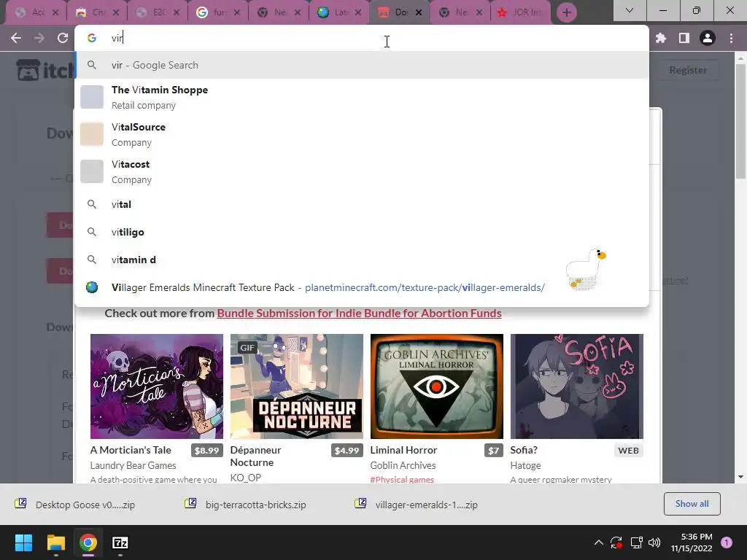Open 7-Zip from the taskbar
Viewport: 747px width, 560px height.
click(120, 542)
